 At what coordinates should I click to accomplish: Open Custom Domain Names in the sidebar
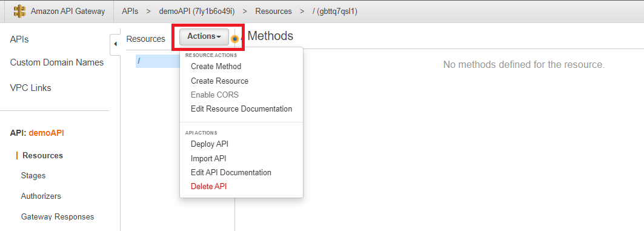pos(57,63)
